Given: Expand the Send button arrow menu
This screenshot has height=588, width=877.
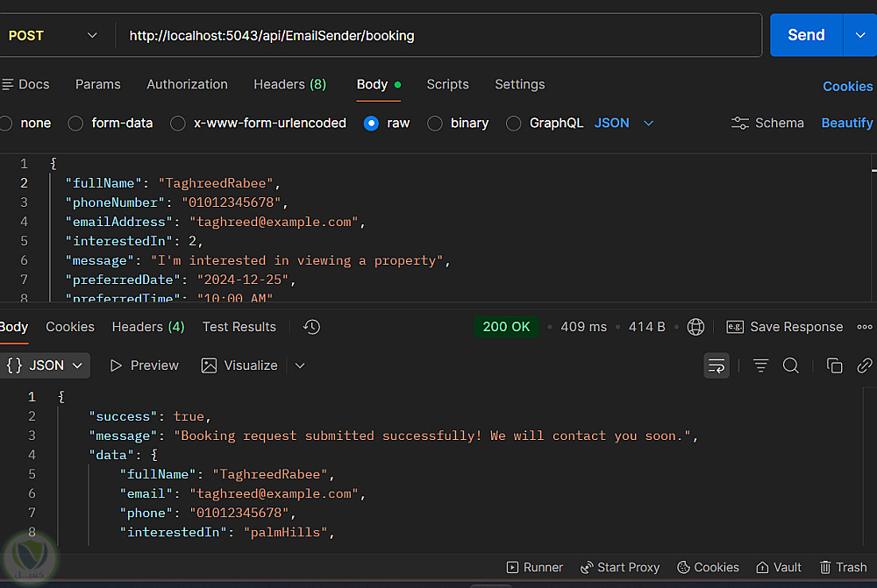Looking at the screenshot, I should click(859, 36).
